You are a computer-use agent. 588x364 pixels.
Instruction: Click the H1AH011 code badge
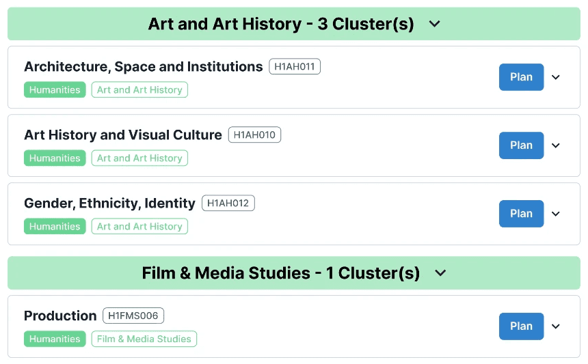coord(295,66)
